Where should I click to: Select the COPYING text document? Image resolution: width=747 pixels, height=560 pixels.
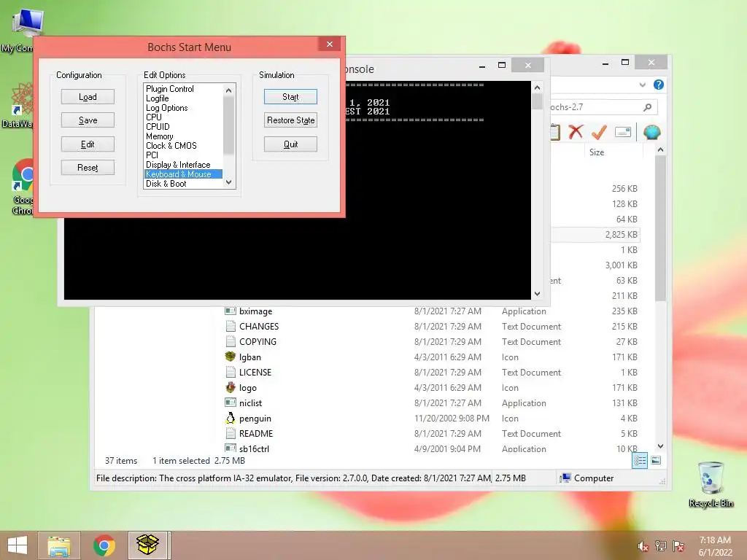tap(258, 341)
